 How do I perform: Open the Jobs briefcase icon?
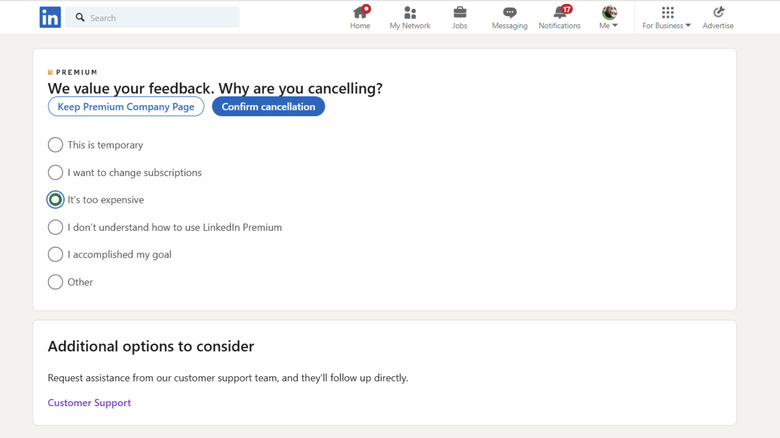(x=460, y=12)
